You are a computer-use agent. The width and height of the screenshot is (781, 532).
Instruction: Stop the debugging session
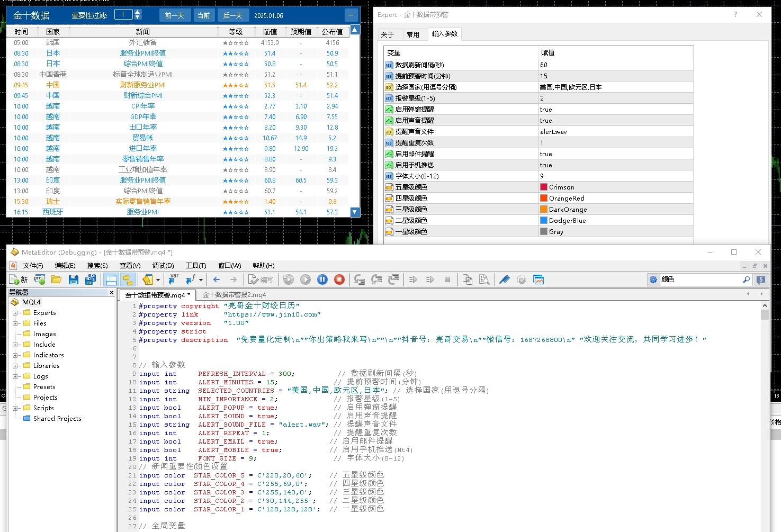(x=339, y=279)
